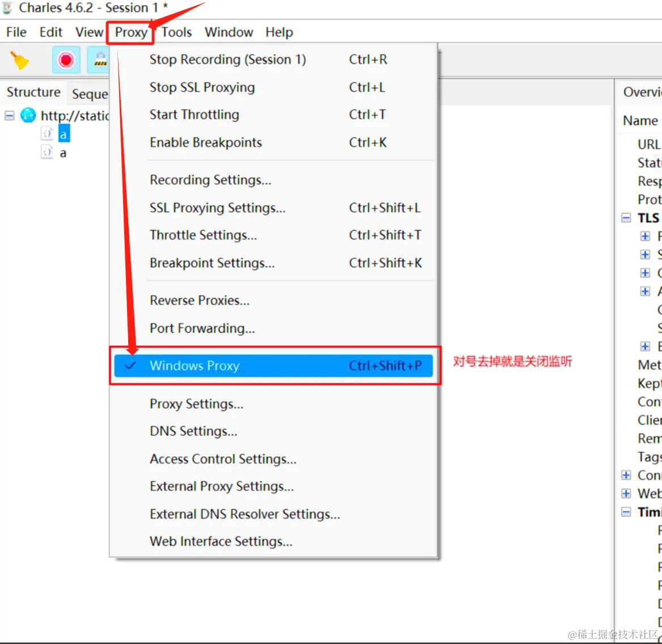
Task: Select the Kept row in Overview
Action: pyautogui.click(x=650, y=384)
